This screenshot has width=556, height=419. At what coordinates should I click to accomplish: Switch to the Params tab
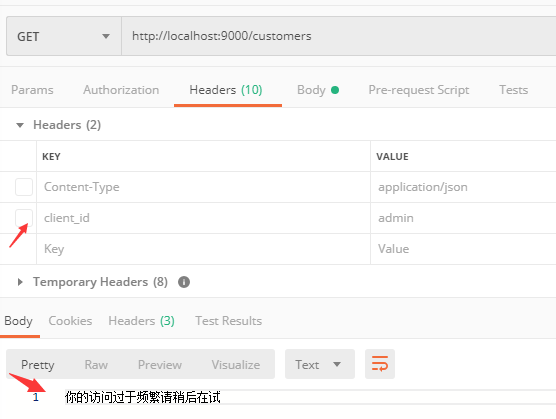(x=32, y=90)
